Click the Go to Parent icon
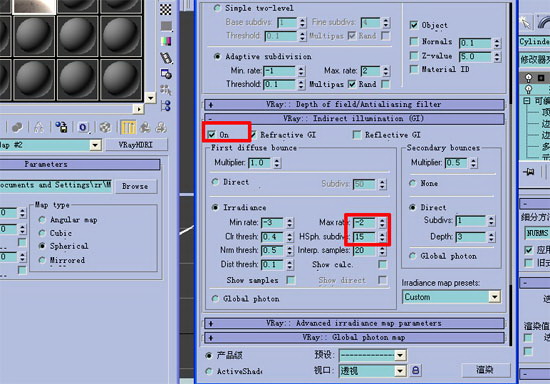Viewport: 550px width, 384px height. point(145,127)
